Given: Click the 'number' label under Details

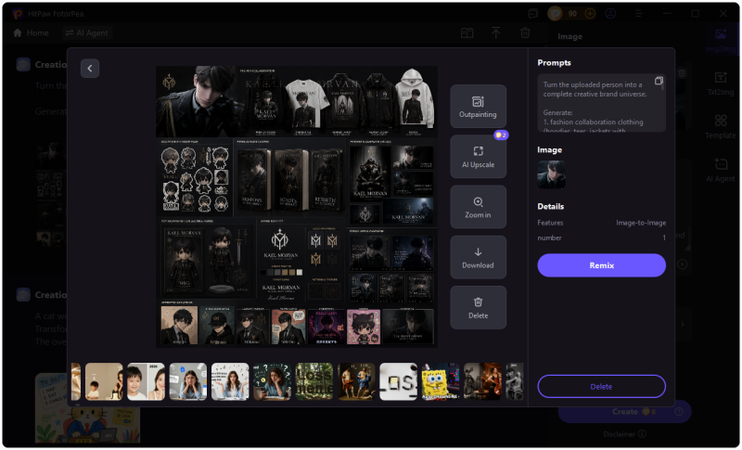Looking at the screenshot, I should tap(549, 238).
